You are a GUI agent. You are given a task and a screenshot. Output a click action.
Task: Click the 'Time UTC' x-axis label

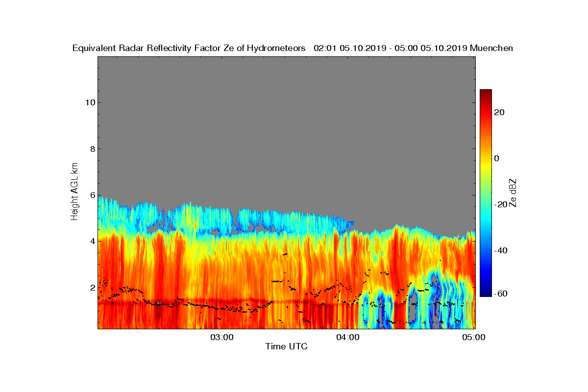[287, 346]
